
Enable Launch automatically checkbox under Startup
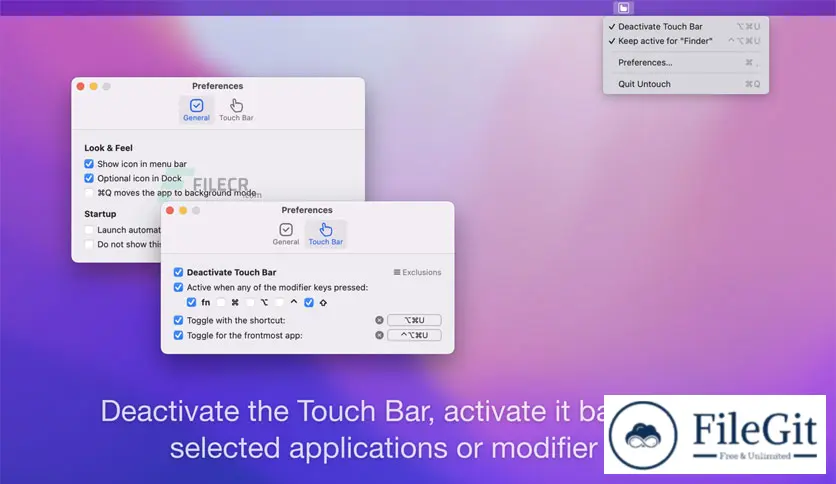pos(89,230)
